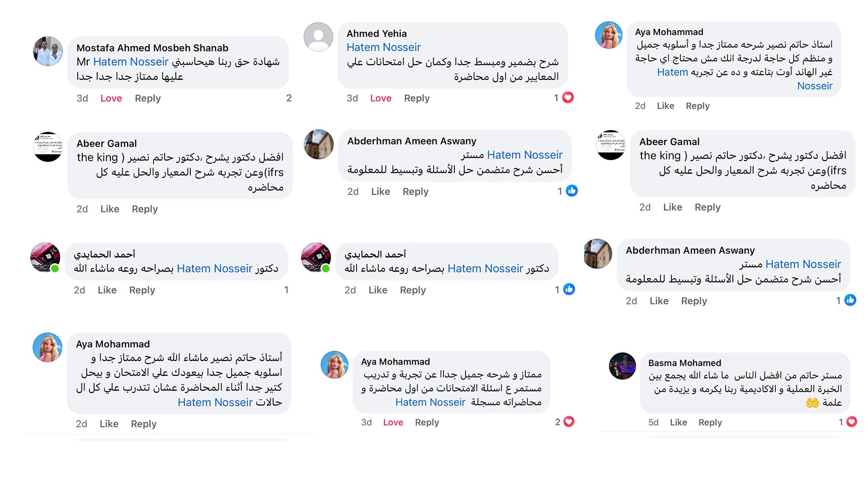Open Mostafa Ahmed Mosbeh Shanab's profile picture
The image size is (868, 488).
(48, 52)
